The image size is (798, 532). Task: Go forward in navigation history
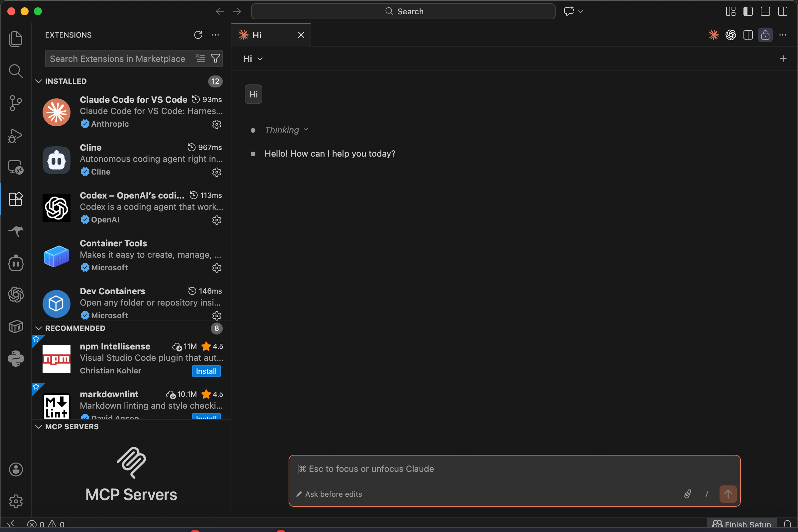click(x=237, y=12)
